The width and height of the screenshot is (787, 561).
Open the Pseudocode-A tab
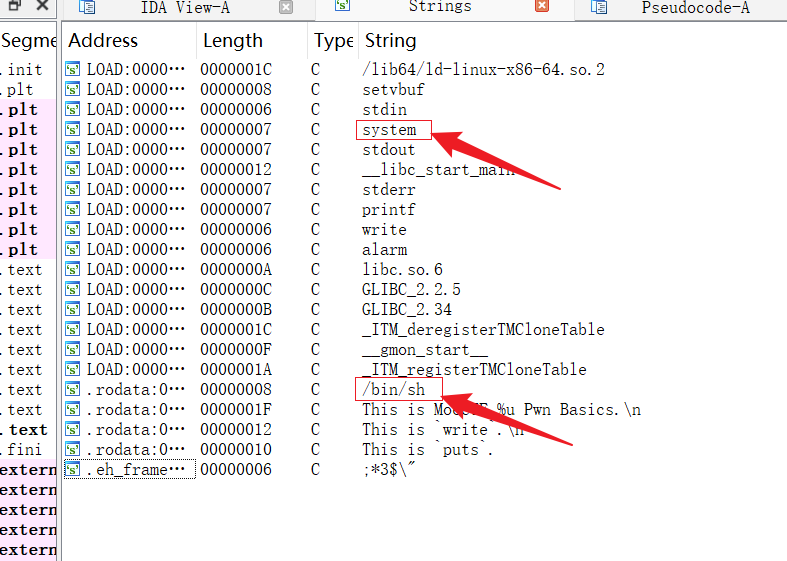[x=695, y=8]
